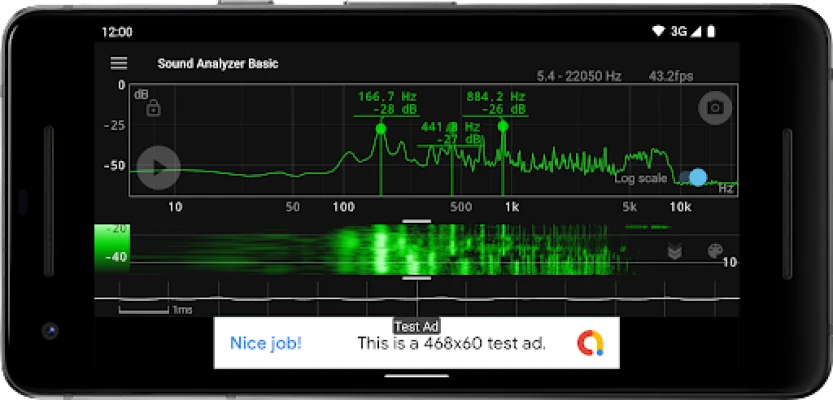Tap the 5.4 - 22050 Hz range text

pos(579,76)
